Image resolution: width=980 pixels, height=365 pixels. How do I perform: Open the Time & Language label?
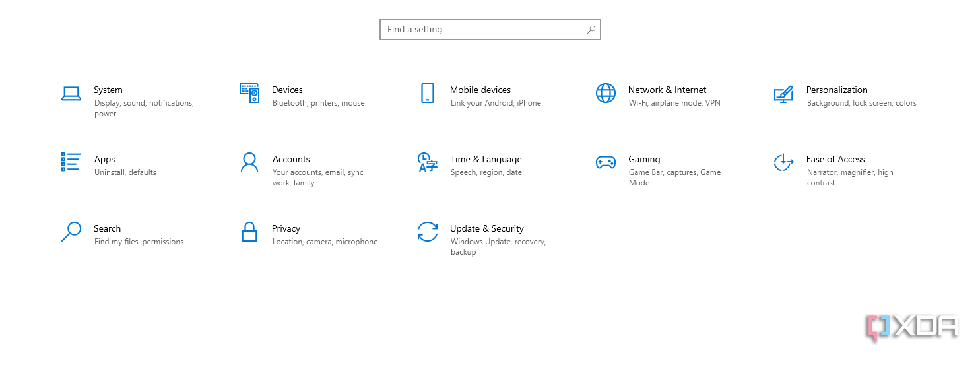tap(486, 160)
